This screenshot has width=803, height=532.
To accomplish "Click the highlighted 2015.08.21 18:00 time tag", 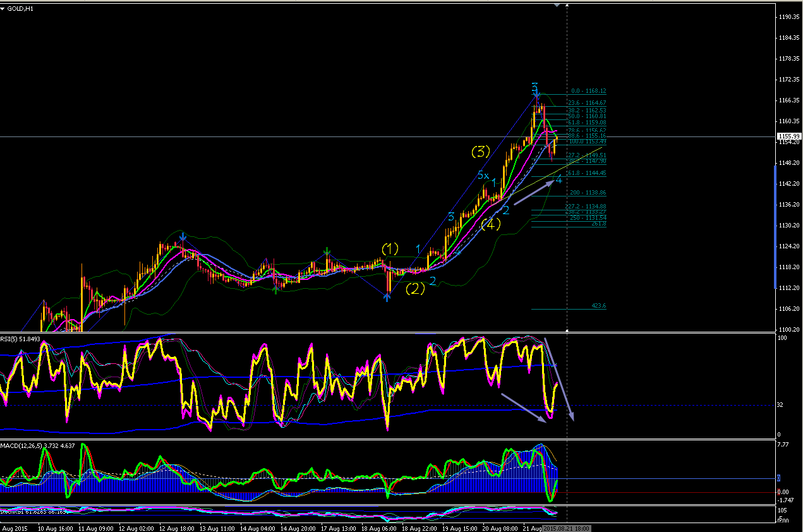I will (x=567, y=528).
